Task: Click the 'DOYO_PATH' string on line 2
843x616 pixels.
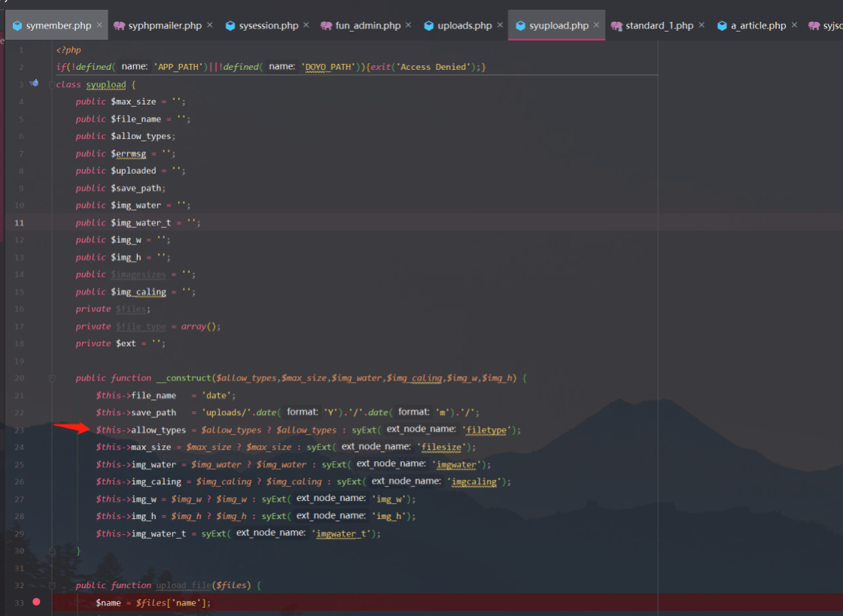Action: [330, 67]
